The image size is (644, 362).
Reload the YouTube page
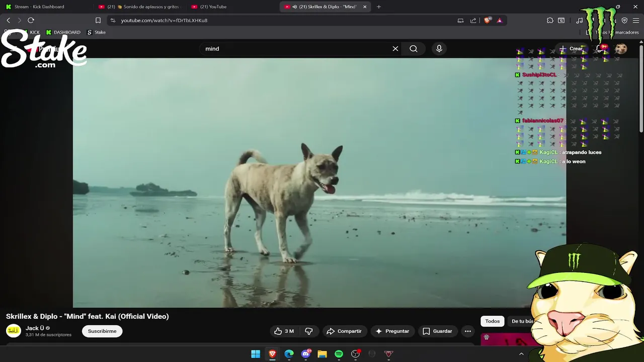tap(31, 20)
